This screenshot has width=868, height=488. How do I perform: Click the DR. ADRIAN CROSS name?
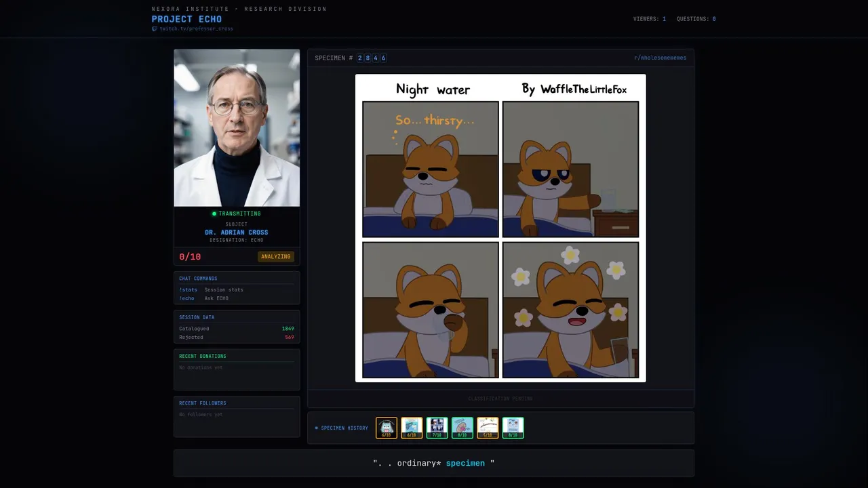237,232
